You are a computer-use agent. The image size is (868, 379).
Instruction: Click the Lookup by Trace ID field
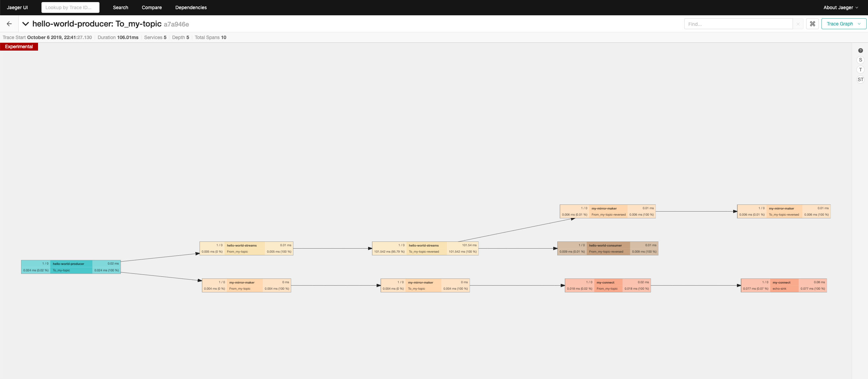coord(70,7)
